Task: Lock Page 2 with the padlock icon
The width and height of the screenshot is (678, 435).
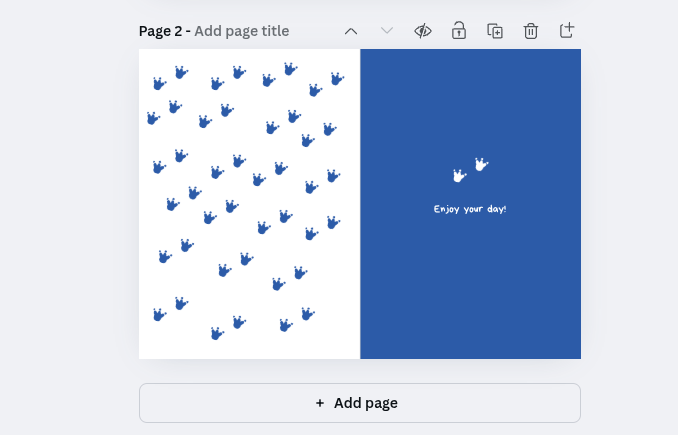Action: [459, 31]
